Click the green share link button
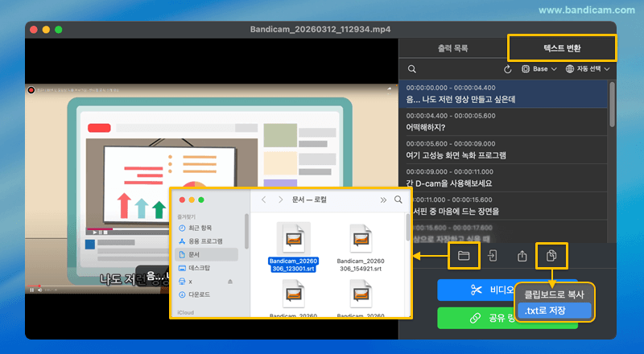 (477, 318)
